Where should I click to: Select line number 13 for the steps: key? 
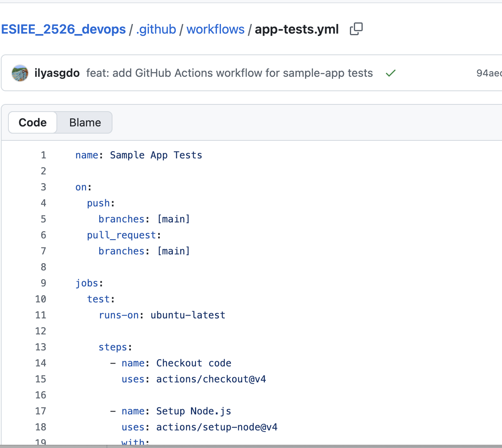tap(41, 347)
